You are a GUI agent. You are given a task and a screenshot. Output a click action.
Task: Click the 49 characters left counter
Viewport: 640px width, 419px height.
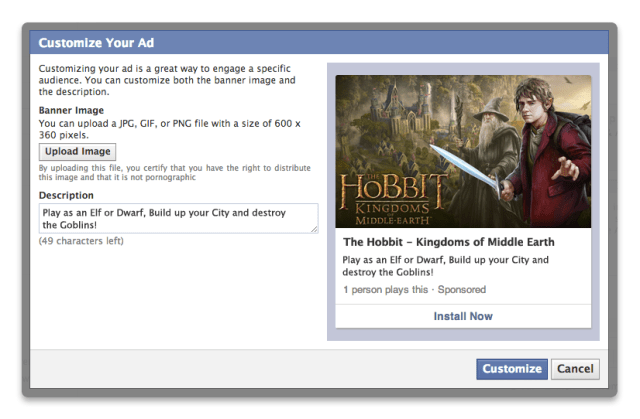80,242
